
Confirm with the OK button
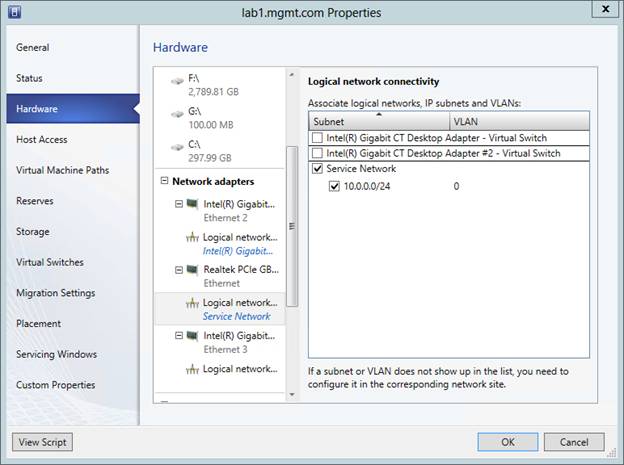coord(508,442)
